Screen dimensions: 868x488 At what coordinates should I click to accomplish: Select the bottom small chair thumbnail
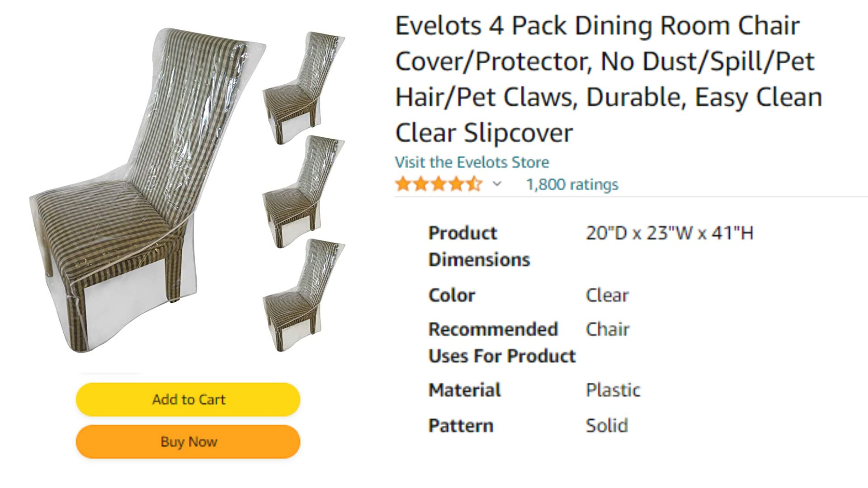[303, 295]
